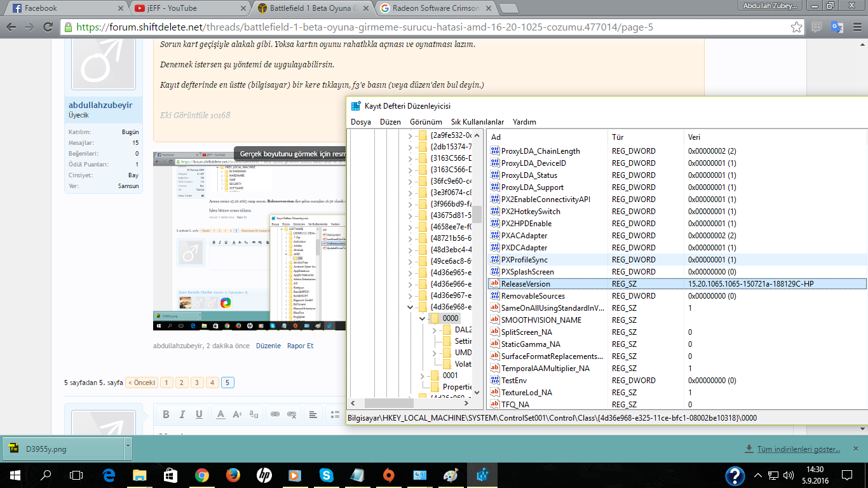Open the Yardım menu
This screenshot has width=868, height=488.
click(x=524, y=122)
